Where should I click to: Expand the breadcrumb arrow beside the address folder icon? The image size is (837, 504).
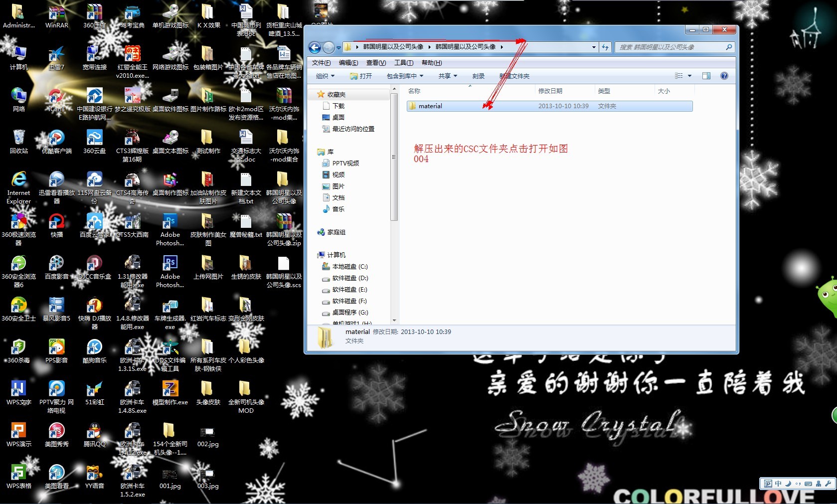pos(357,47)
